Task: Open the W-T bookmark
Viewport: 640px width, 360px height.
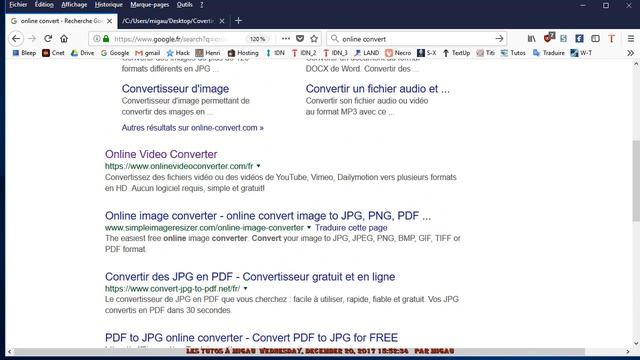Action: [581, 53]
